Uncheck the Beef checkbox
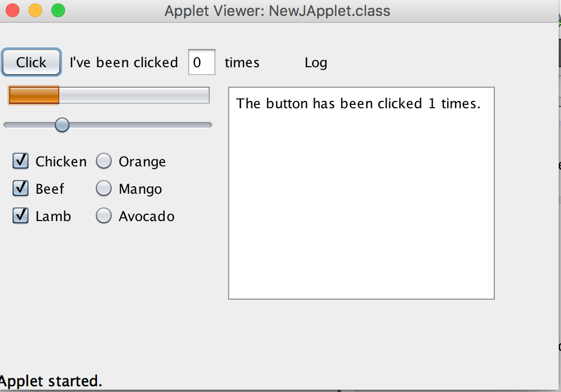 20,189
